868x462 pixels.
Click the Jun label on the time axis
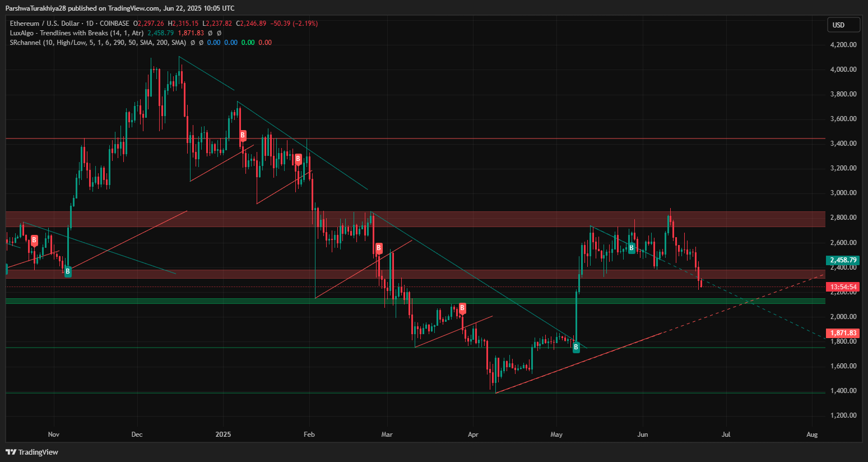click(643, 435)
